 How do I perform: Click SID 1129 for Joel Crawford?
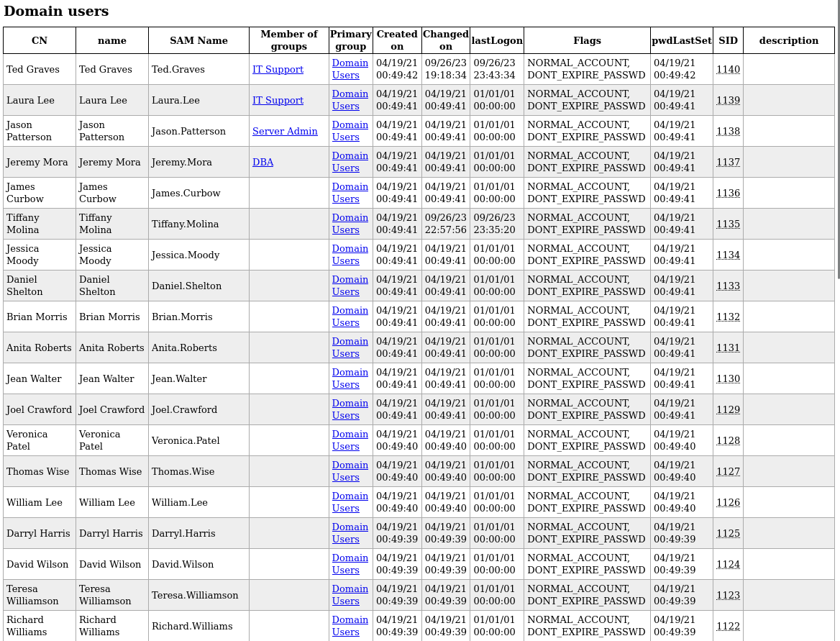click(728, 409)
